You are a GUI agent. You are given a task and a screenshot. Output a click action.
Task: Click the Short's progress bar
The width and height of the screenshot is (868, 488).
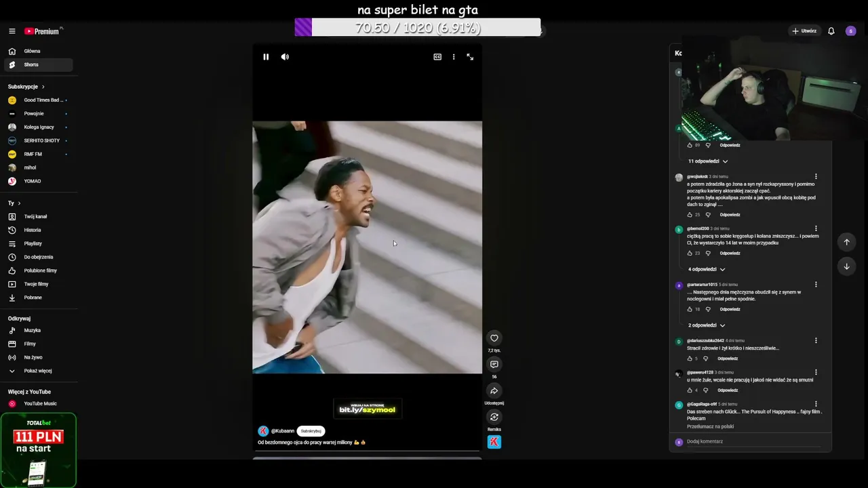367,450
